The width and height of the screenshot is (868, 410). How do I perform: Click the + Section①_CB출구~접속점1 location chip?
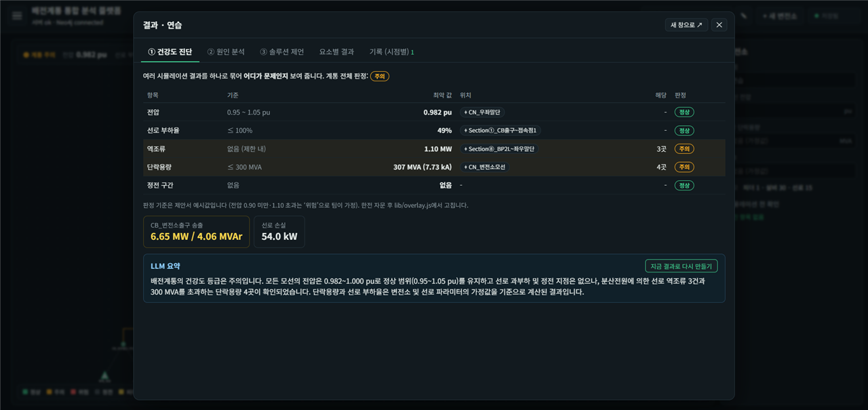500,131
